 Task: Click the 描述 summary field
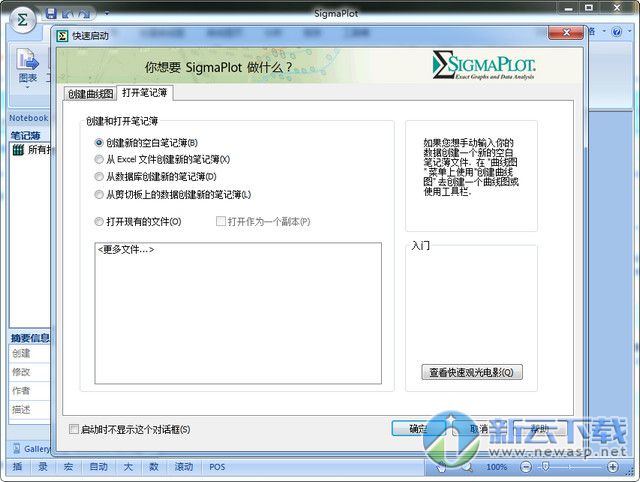[x=30, y=409]
